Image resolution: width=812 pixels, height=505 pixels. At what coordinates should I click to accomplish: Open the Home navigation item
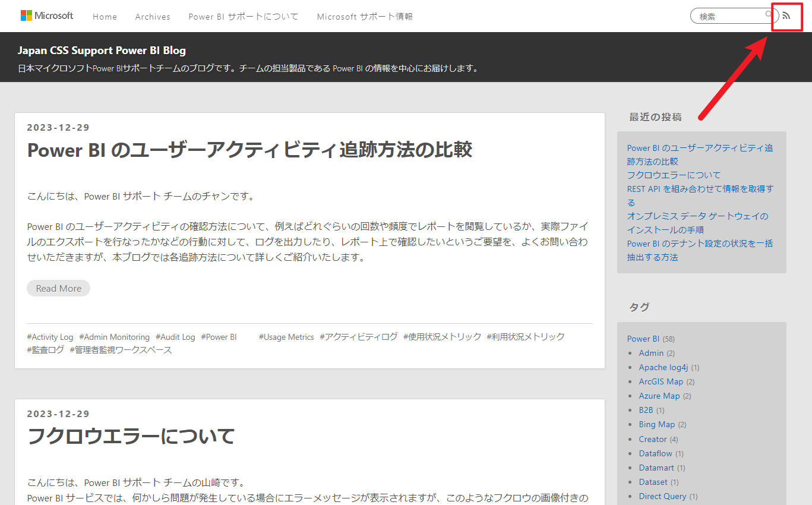click(x=105, y=17)
